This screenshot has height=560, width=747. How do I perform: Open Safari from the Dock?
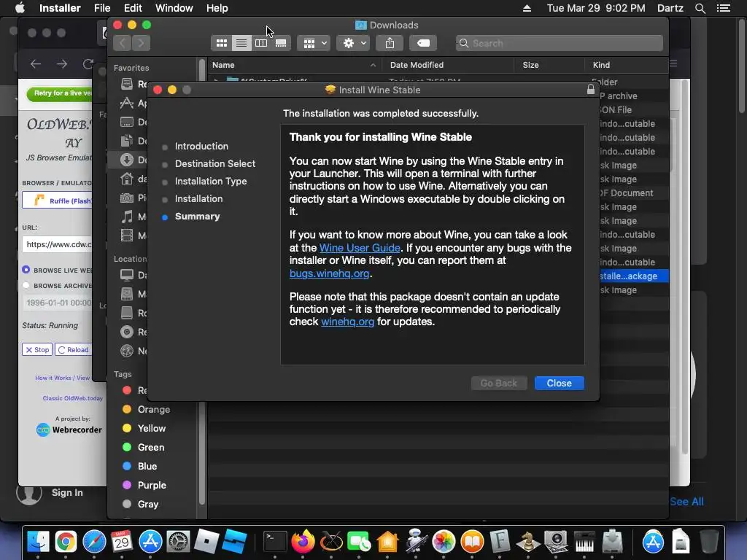pyautogui.click(x=94, y=542)
